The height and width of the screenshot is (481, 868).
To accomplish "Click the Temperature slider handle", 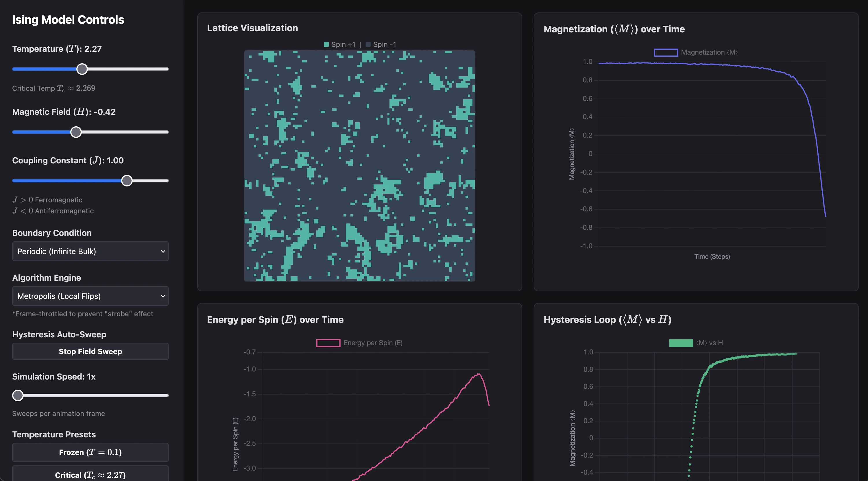I will coord(82,69).
